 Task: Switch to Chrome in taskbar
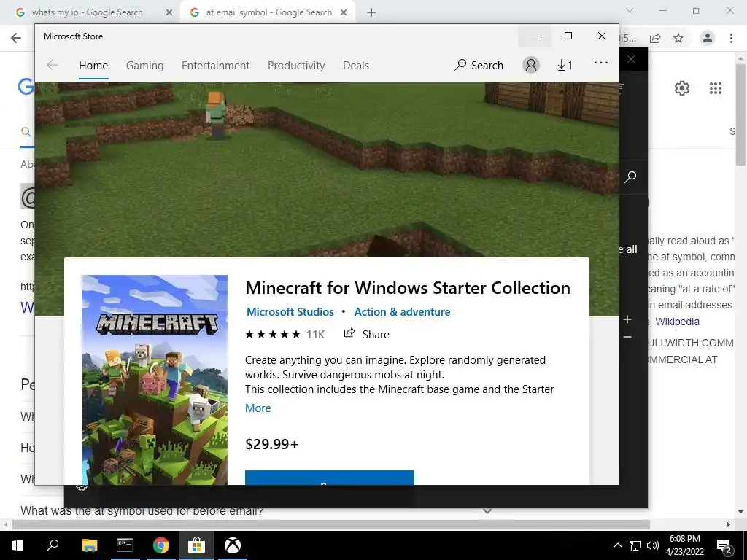click(x=161, y=545)
